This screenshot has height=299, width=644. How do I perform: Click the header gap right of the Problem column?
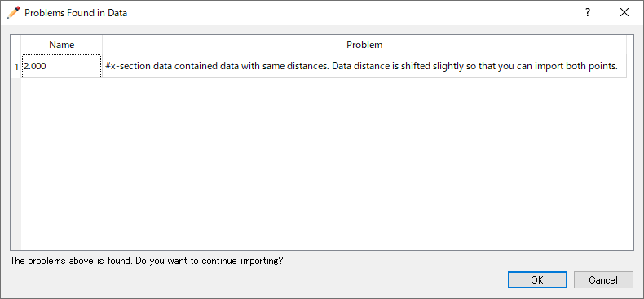629,44
